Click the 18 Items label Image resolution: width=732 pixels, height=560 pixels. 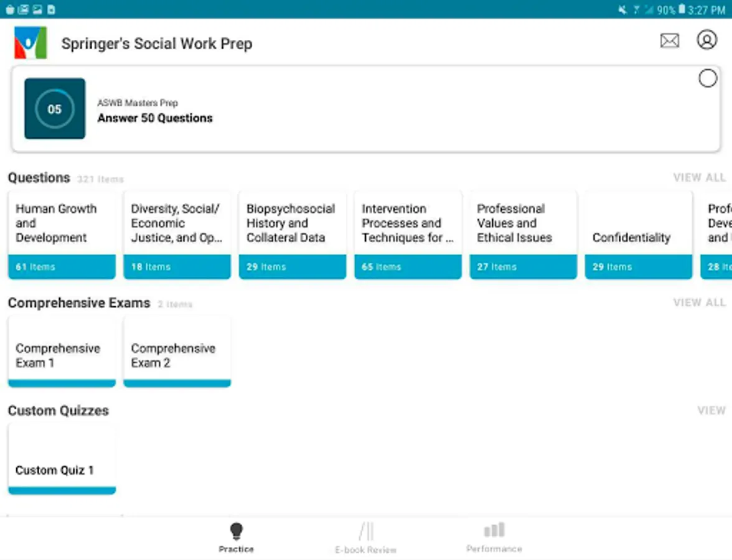tap(151, 267)
